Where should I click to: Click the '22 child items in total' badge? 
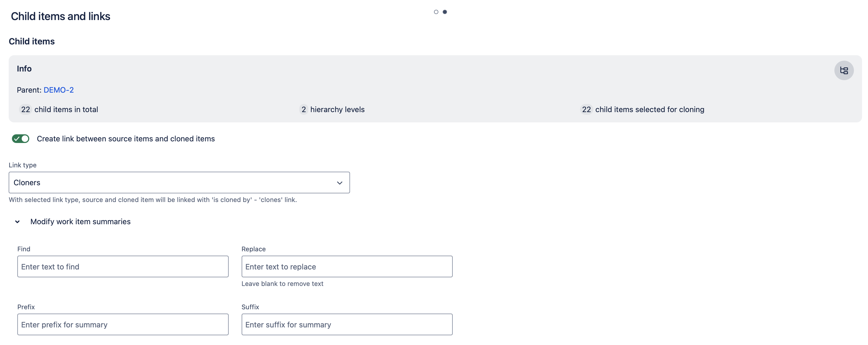point(26,109)
